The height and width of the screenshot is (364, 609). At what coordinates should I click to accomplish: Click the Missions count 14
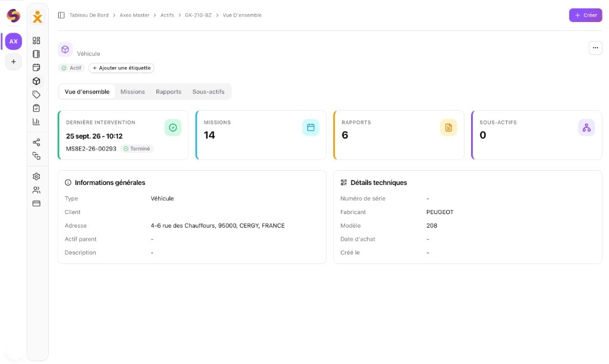209,135
